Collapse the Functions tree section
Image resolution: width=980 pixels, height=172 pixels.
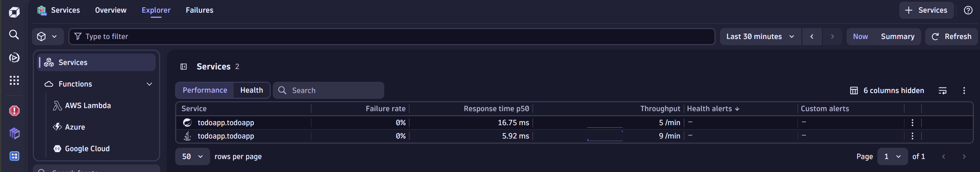[x=149, y=84]
